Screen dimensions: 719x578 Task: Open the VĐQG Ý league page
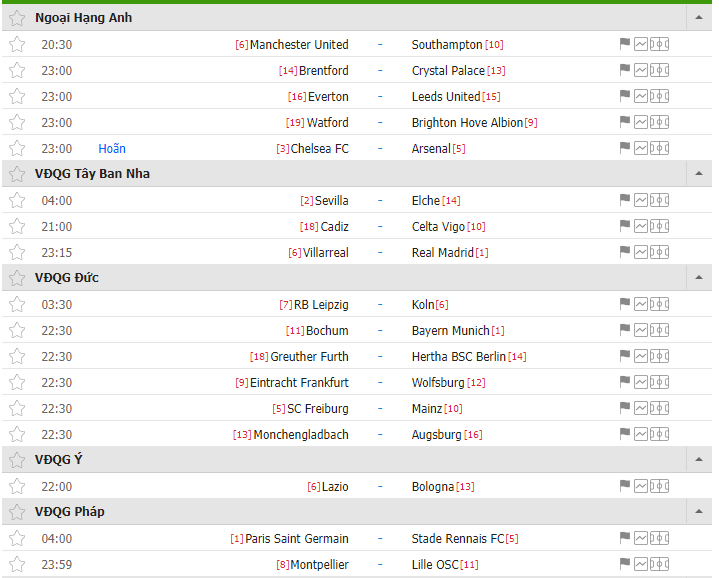[x=58, y=459]
